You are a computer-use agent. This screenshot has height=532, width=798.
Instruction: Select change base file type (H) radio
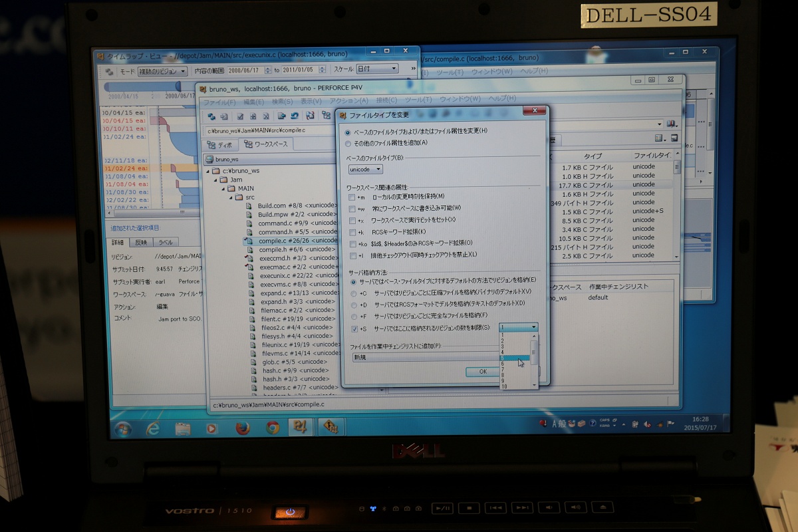pos(348,131)
